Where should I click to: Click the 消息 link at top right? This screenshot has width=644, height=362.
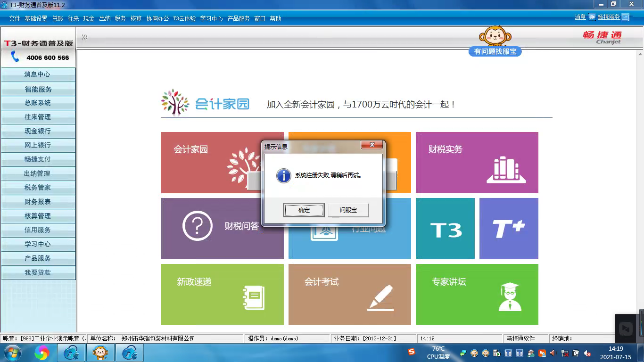pos(580,17)
